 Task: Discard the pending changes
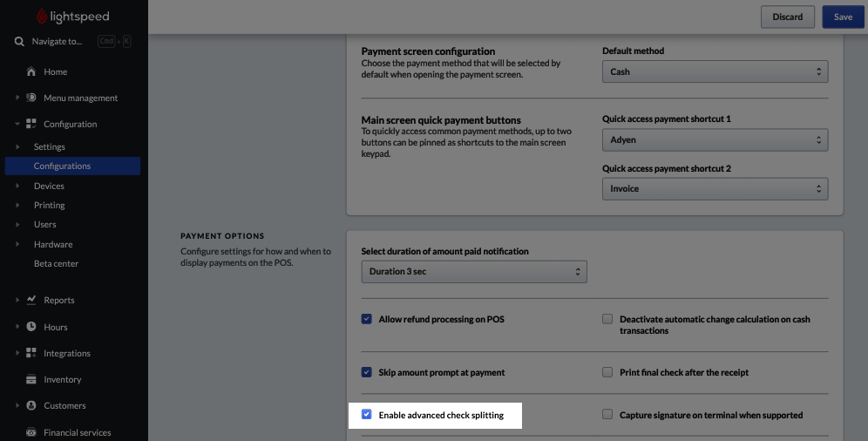point(787,17)
